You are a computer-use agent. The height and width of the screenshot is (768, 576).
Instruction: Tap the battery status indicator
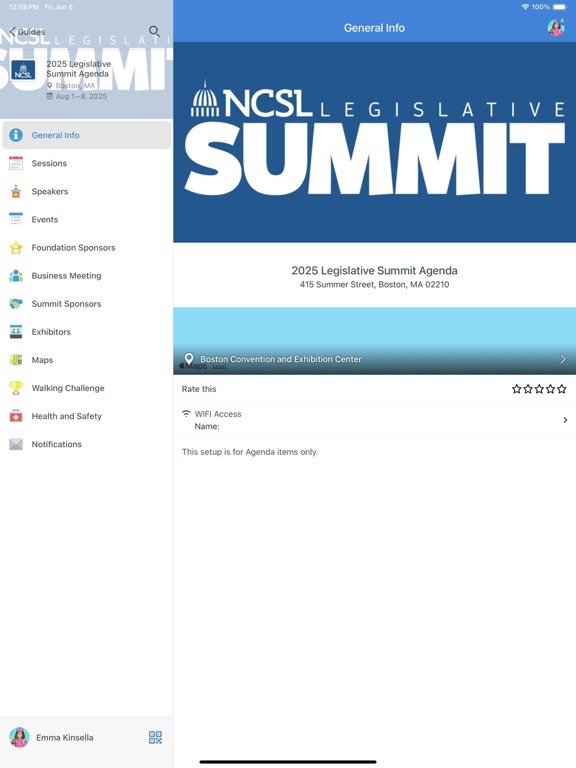(560, 7)
